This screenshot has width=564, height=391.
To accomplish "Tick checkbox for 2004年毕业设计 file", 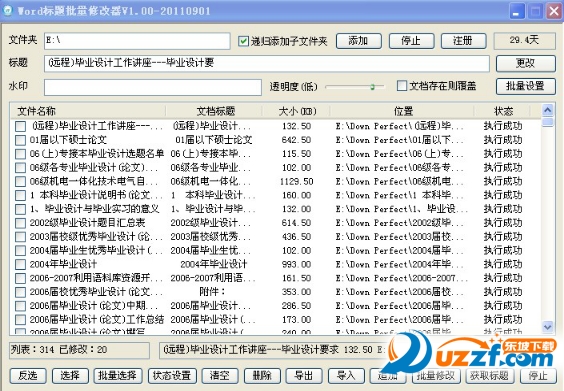I will pos(21,264).
